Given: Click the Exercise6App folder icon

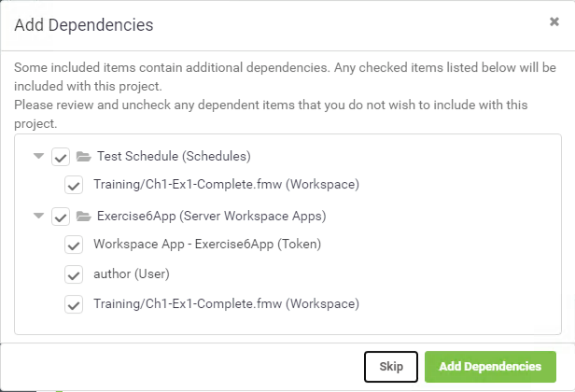Looking at the screenshot, I should [84, 217].
